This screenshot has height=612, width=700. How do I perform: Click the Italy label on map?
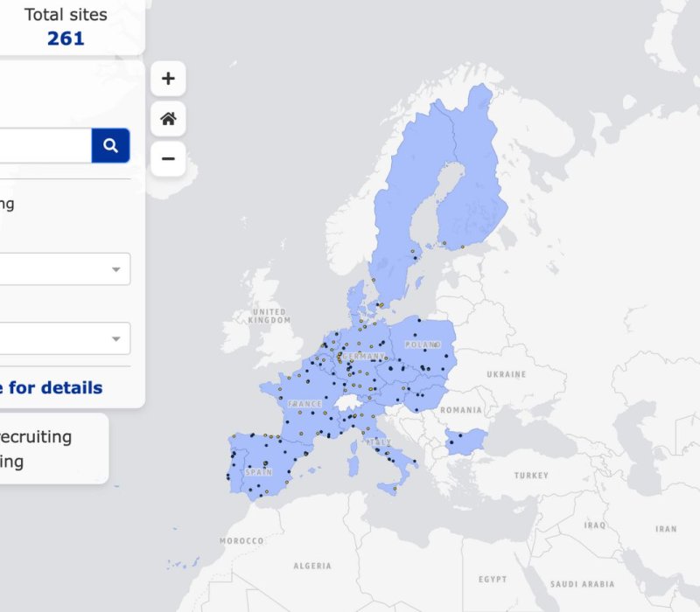[379, 442]
